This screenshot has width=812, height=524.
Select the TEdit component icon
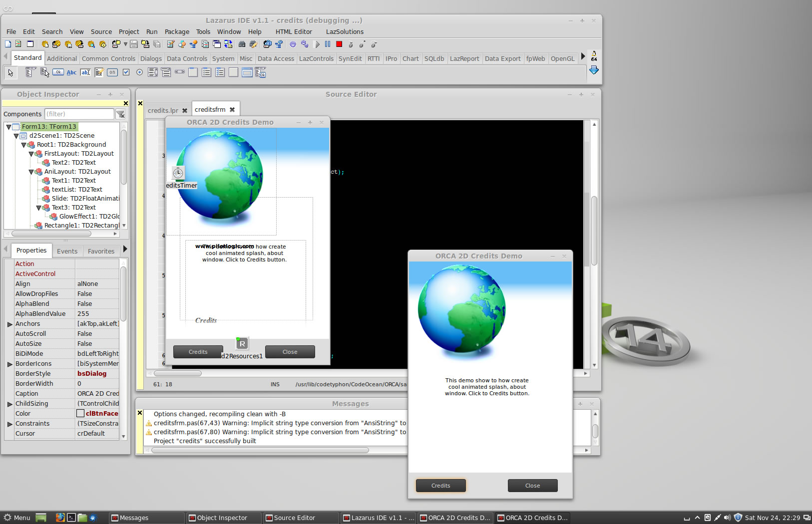pyautogui.click(x=85, y=73)
